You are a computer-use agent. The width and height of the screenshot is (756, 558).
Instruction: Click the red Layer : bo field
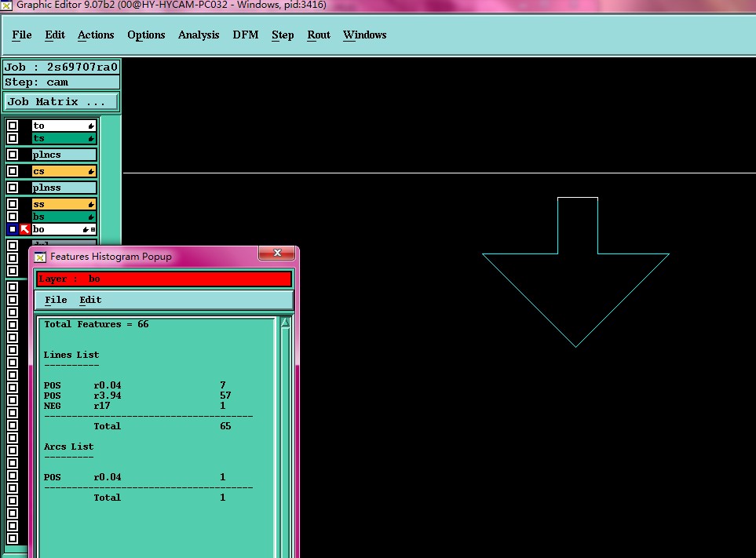[164, 279]
